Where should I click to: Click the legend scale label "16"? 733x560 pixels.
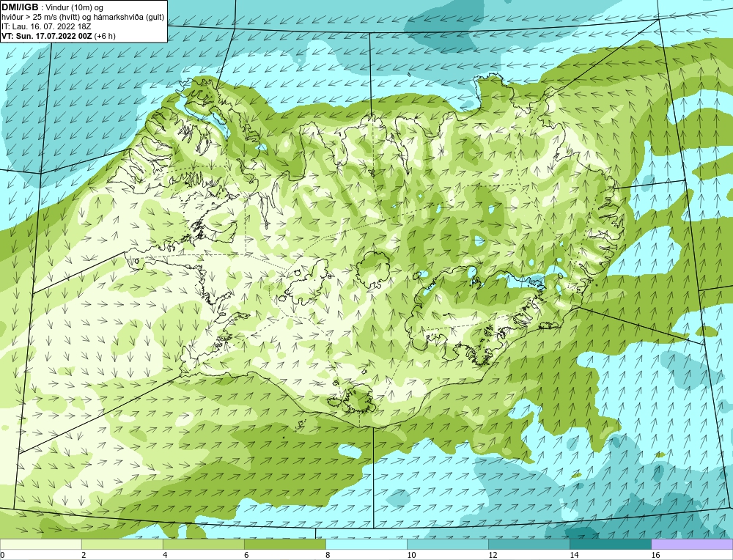pos(655,555)
